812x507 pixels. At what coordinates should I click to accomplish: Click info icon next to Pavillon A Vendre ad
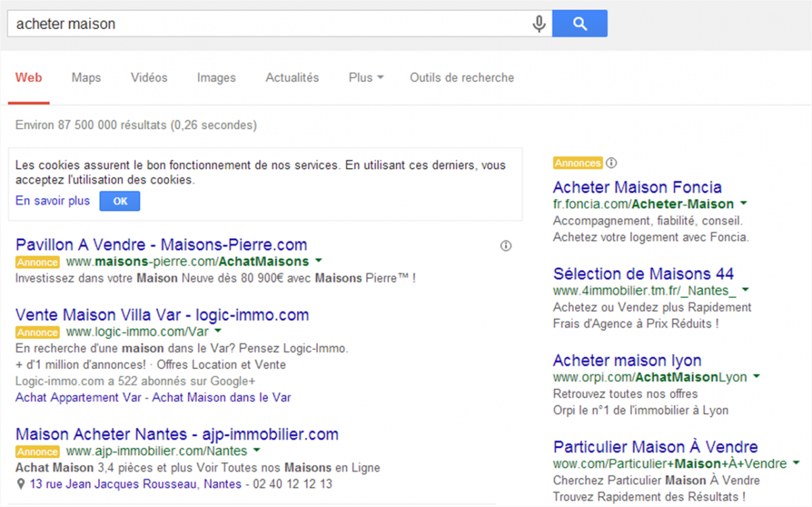(x=505, y=246)
